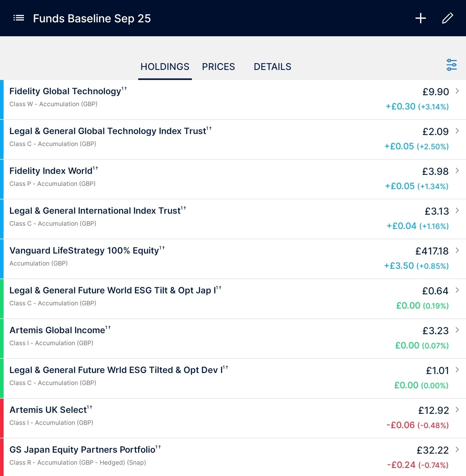Open Artemis Global Income fund name
Viewport: 466px width, 476px height.
[57, 330]
